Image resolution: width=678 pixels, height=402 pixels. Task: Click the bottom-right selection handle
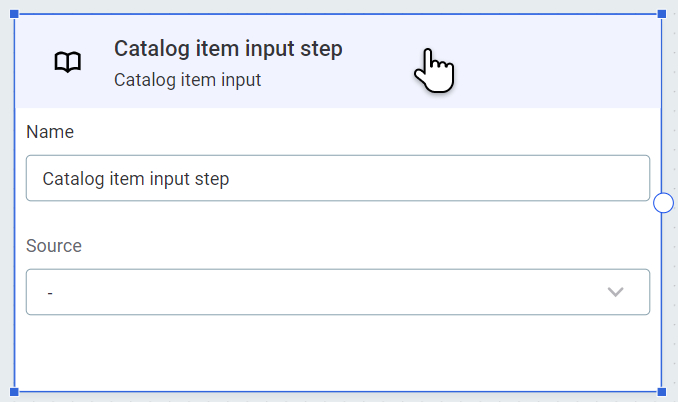click(661, 391)
